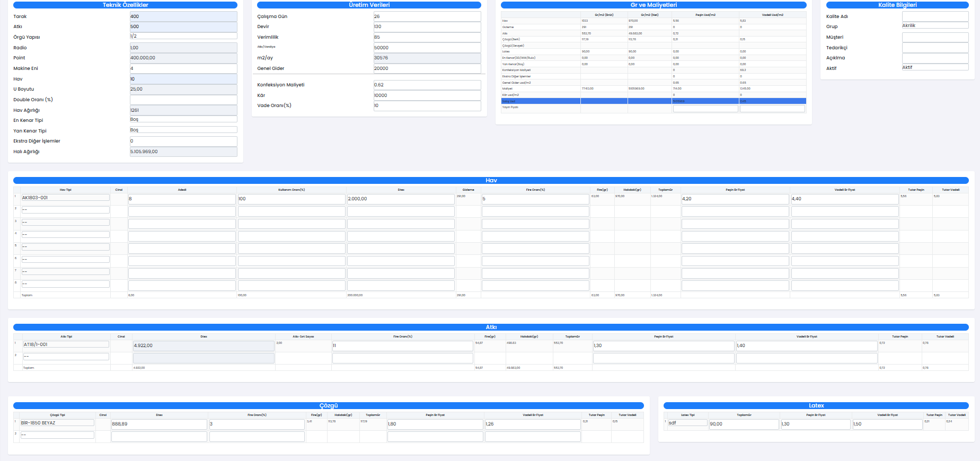This screenshot has width=980, height=461.
Task: Click the Tarak input field
Action: pyautogui.click(x=183, y=16)
